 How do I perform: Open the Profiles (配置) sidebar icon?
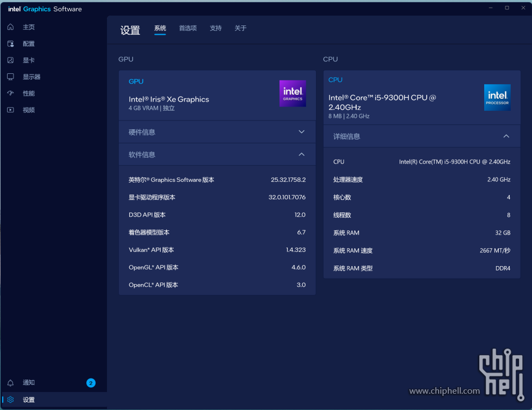click(10, 43)
